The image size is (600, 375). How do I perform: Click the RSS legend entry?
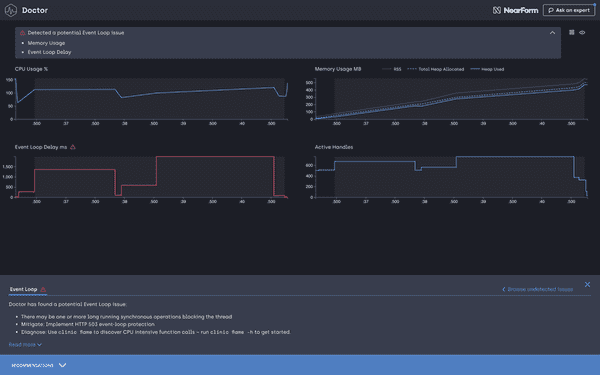[x=392, y=69]
